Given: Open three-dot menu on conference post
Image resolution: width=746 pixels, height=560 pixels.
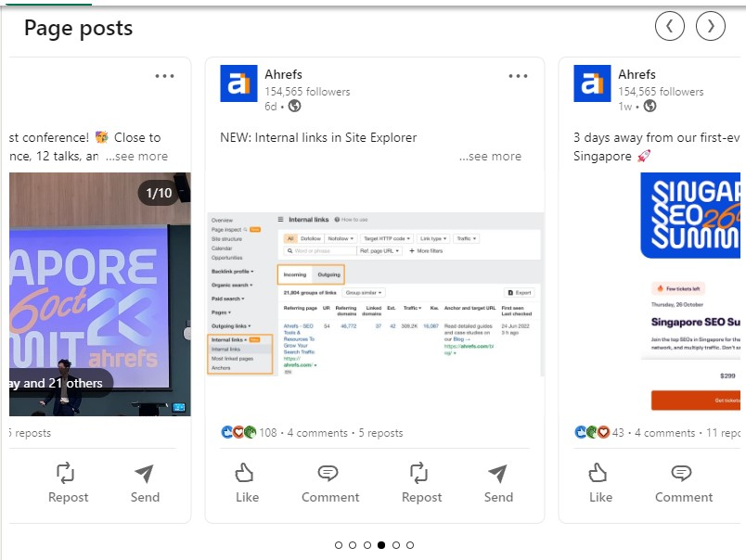Looking at the screenshot, I should [x=164, y=76].
